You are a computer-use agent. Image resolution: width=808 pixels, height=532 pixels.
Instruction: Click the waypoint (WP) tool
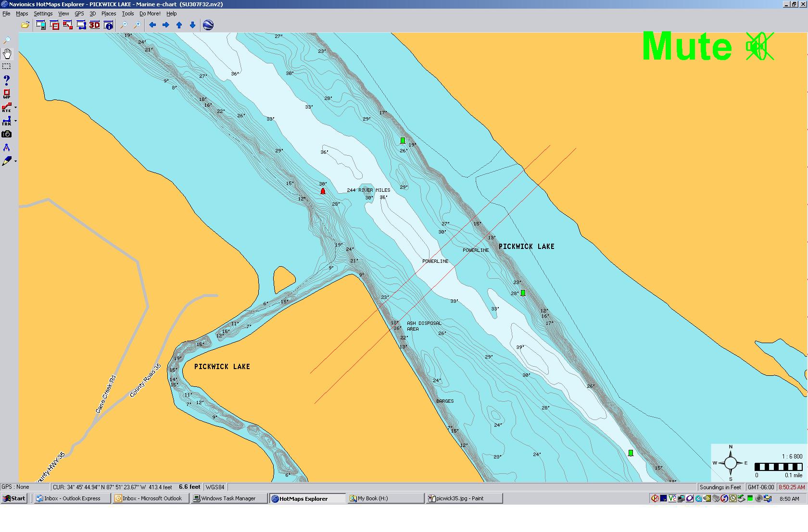click(7, 94)
